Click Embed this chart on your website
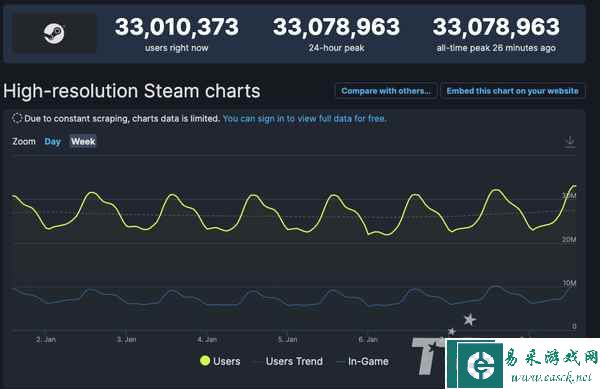 pyautogui.click(x=512, y=91)
